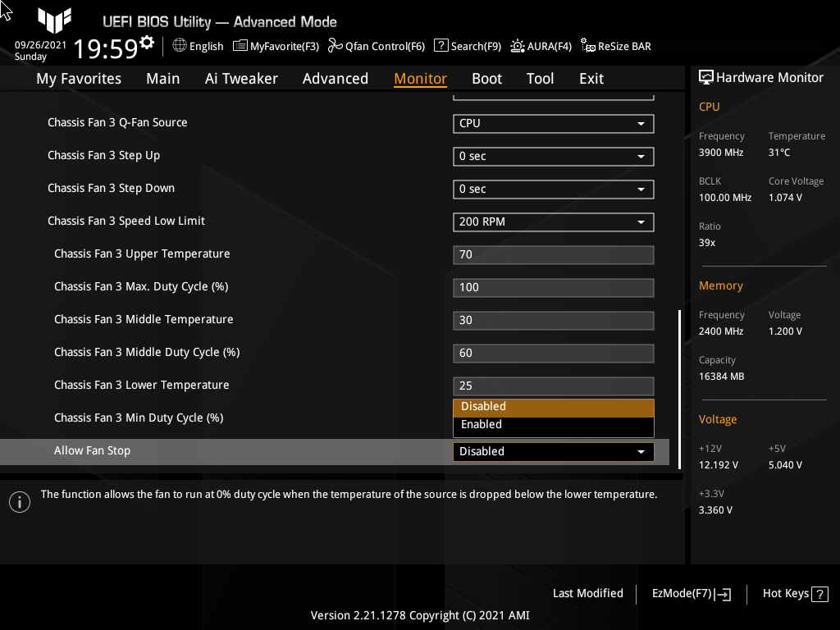Open AURA lighting settings
The height and width of the screenshot is (630, 840).
(541, 46)
